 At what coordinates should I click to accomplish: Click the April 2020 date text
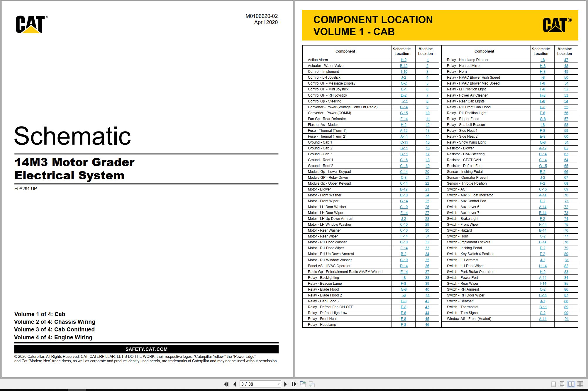pyautogui.click(x=266, y=22)
